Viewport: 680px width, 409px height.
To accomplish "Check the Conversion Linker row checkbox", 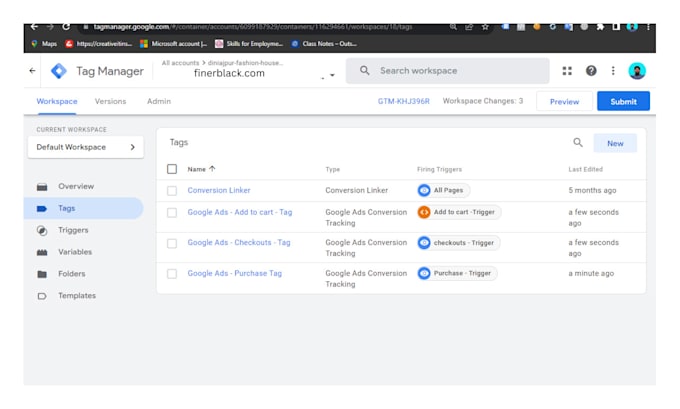I will click(x=172, y=191).
